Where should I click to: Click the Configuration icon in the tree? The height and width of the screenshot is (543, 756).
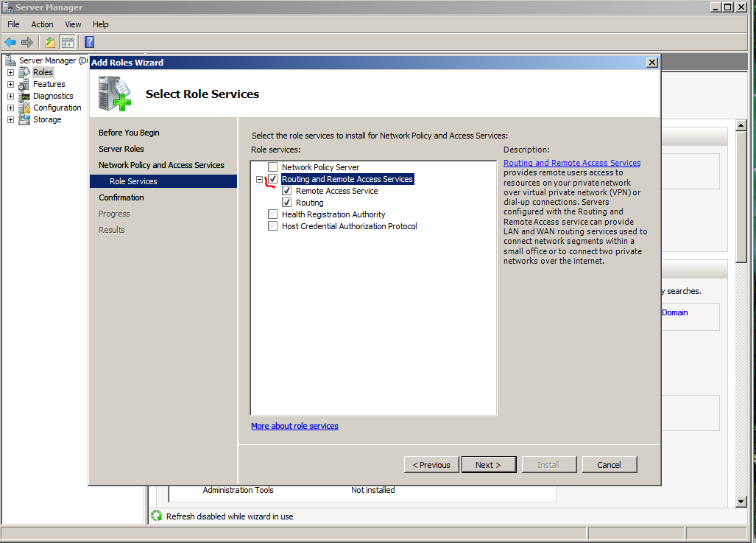point(24,108)
